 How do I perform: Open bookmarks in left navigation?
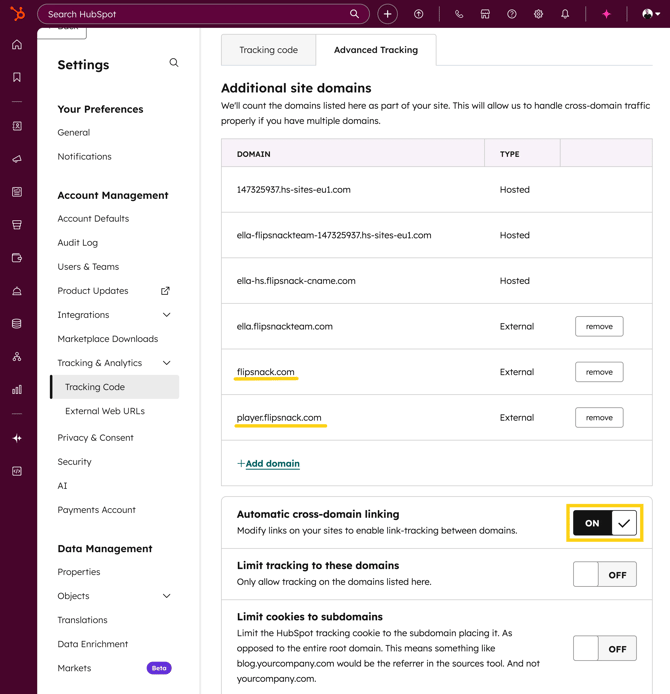point(17,77)
